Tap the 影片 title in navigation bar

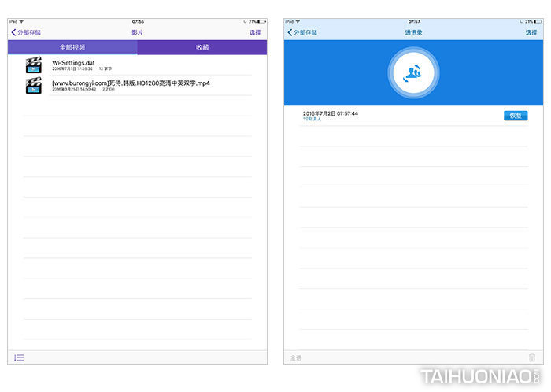point(138,32)
